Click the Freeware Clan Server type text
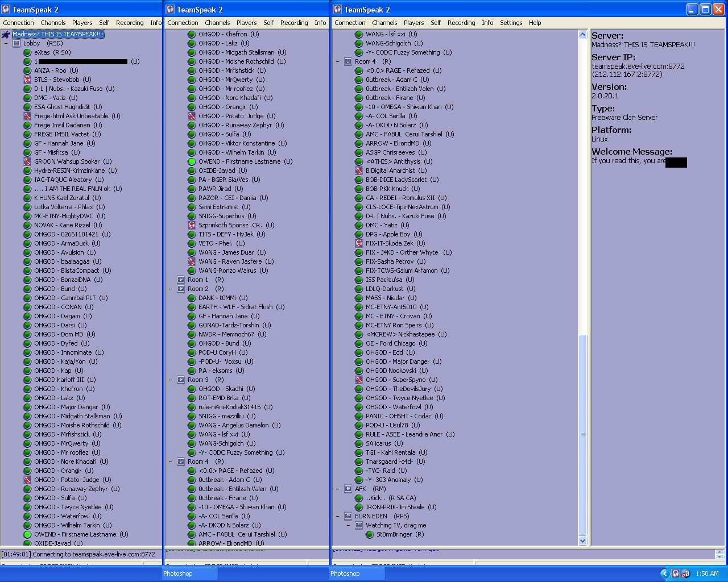The height and width of the screenshot is (582, 728). [x=624, y=117]
